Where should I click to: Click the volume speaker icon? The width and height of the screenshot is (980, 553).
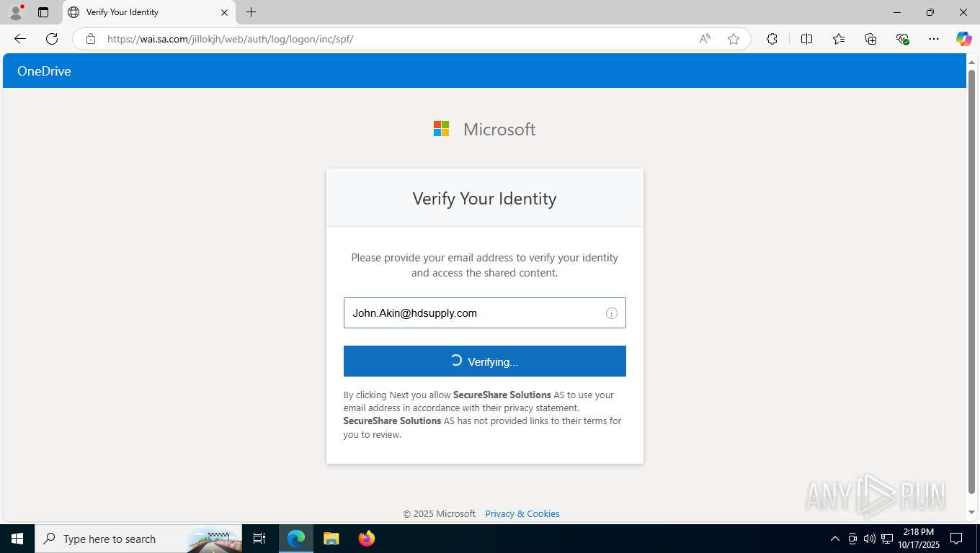pyautogui.click(x=870, y=539)
